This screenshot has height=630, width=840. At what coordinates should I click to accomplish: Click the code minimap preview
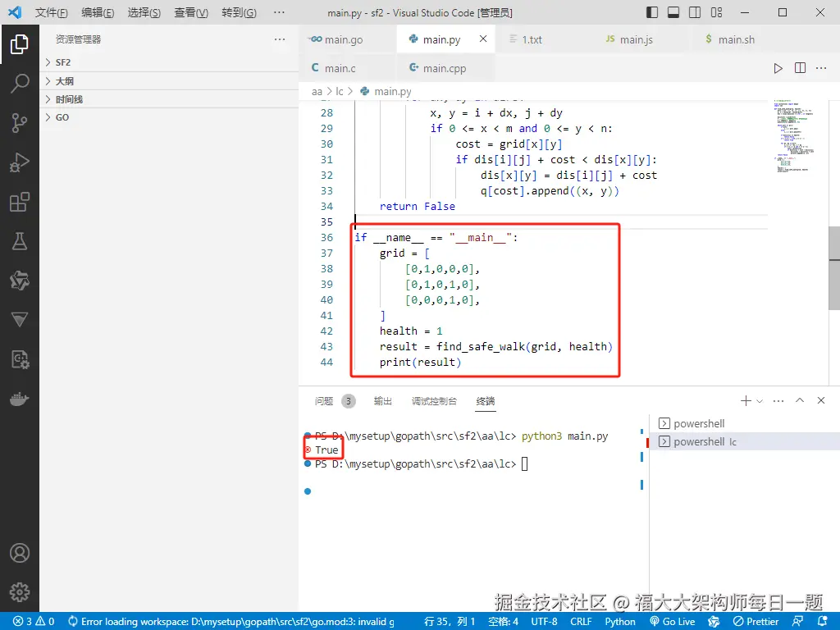point(794,135)
